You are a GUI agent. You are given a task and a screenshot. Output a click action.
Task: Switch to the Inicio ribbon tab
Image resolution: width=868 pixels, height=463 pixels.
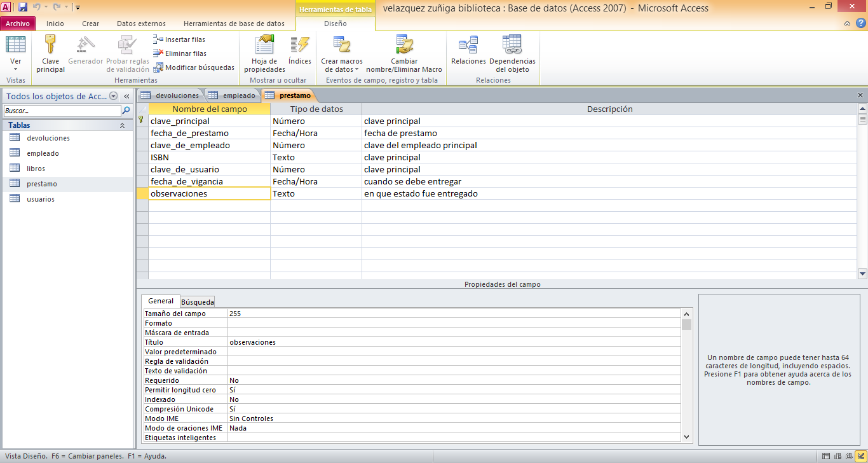(x=55, y=24)
